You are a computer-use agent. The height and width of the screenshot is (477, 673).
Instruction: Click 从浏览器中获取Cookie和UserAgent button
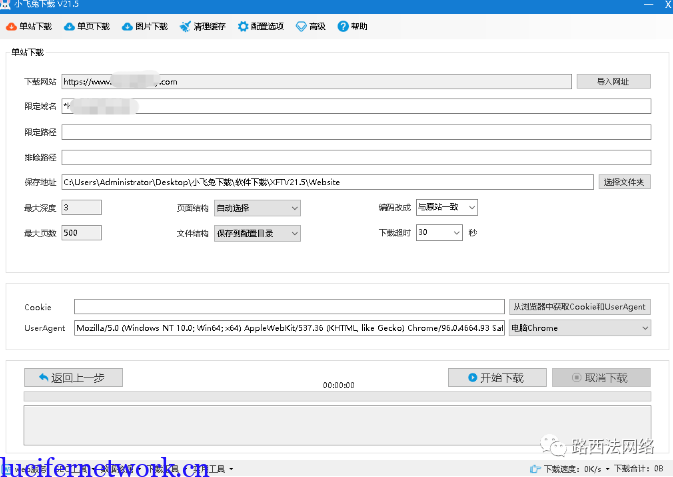click(579, 307)
